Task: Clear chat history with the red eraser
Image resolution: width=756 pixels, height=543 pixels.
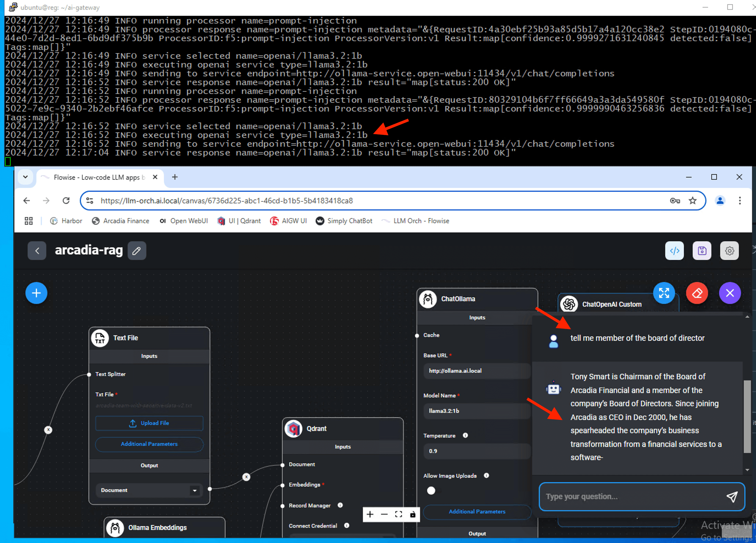Action: tap(697, 293)
